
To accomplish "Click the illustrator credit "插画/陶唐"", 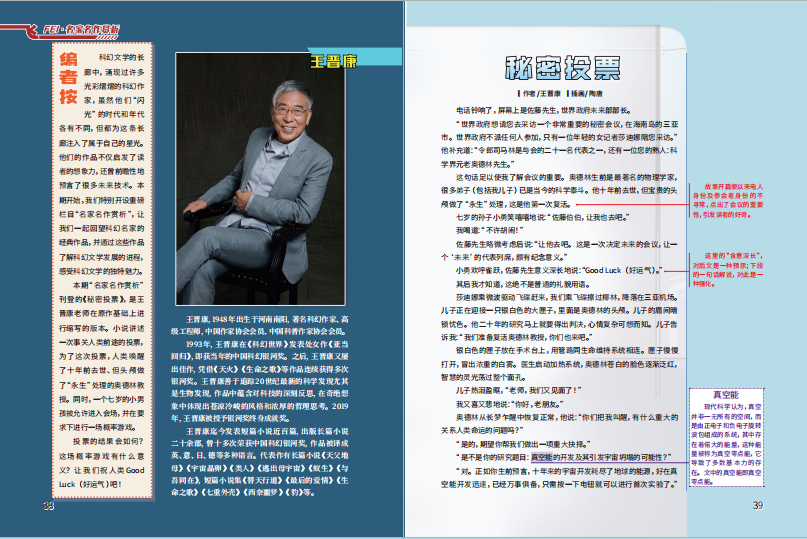I will (586, 94).
